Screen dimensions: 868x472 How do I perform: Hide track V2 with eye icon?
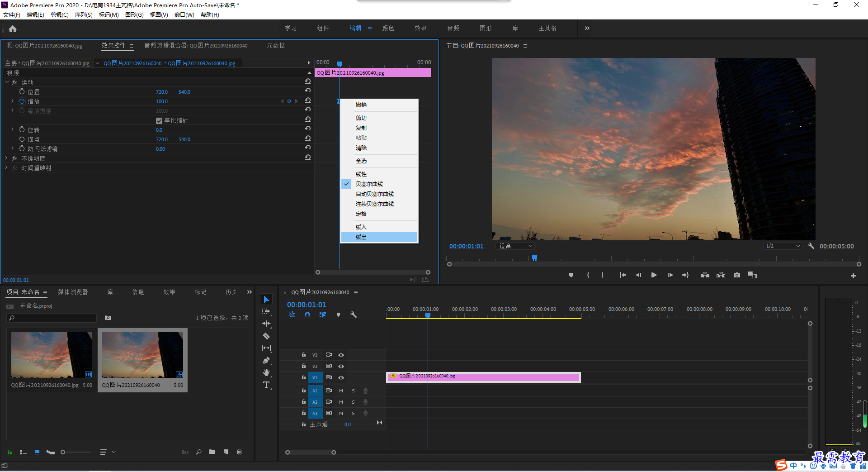341,366
